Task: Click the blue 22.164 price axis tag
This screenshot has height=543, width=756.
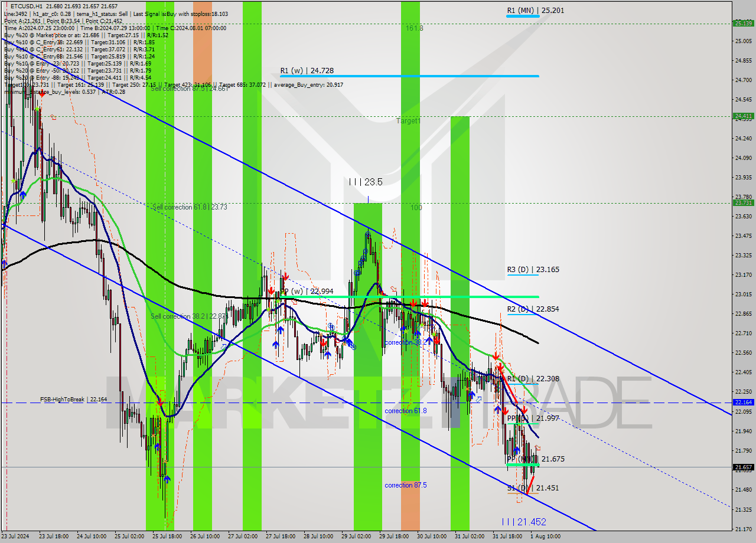Action: 742,402
